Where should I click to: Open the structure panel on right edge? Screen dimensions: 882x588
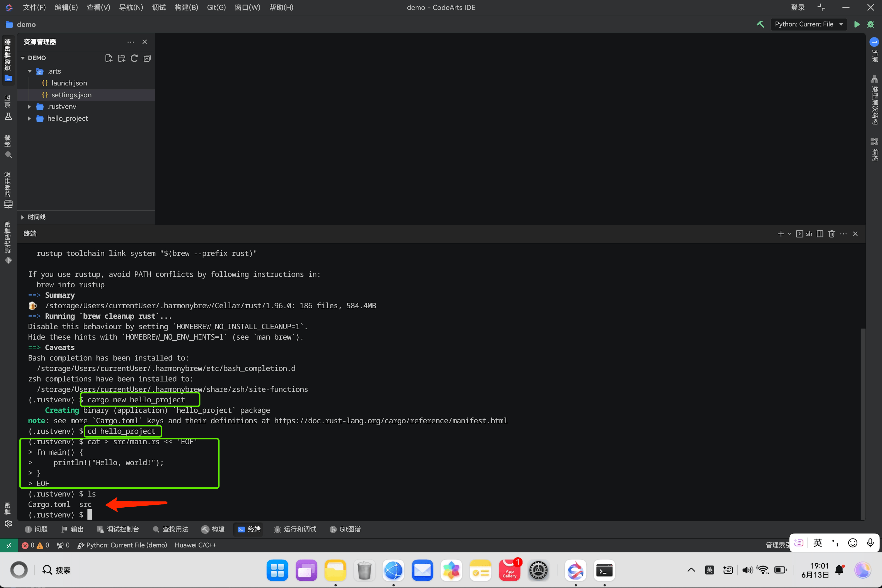coord(874,149)
